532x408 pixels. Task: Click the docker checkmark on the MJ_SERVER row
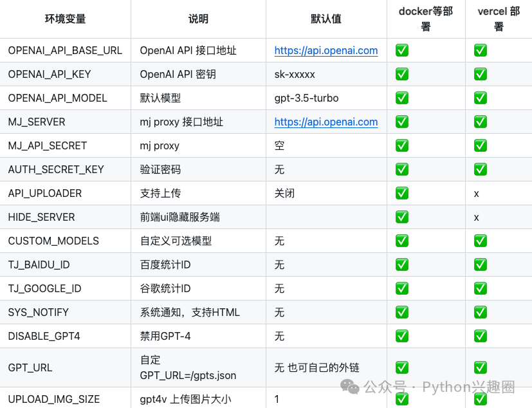click(401, 122)
